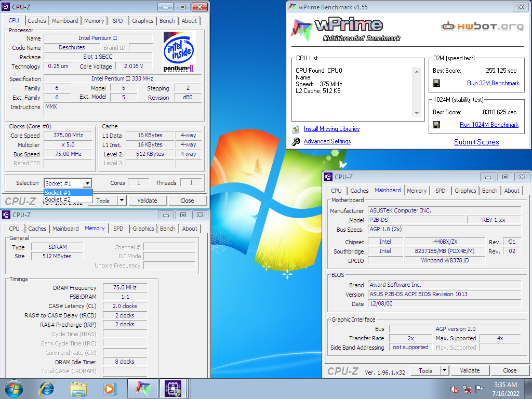Select Graphics tab in the Mainboard window

(x=465, y=191)
